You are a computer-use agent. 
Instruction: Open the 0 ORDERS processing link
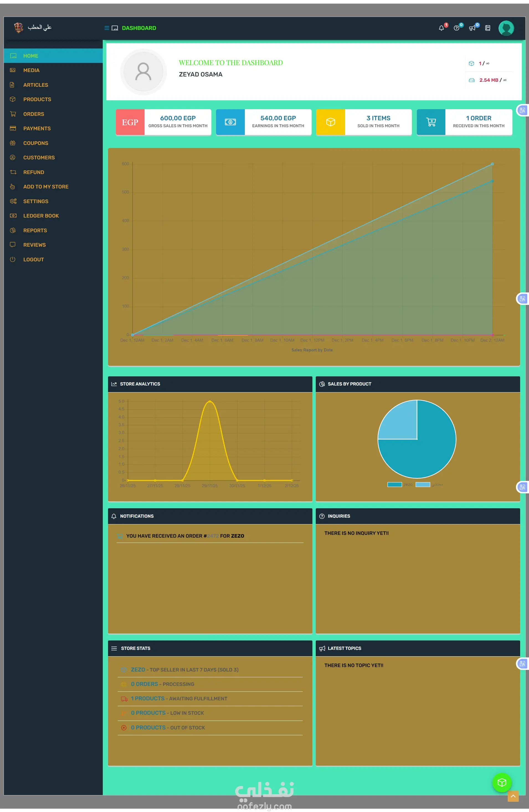(x=144, y=684)
